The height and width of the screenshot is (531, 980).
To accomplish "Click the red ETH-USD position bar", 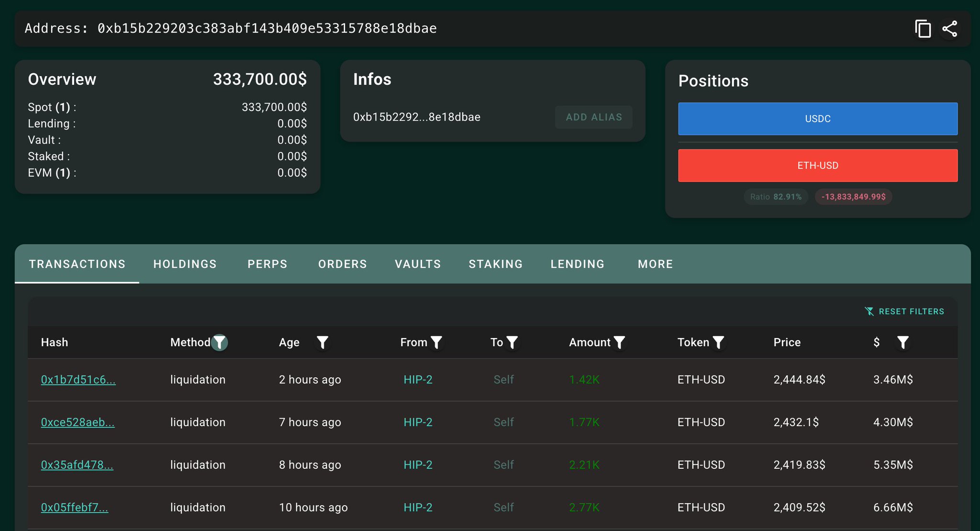I will click(x=818, y=166).
